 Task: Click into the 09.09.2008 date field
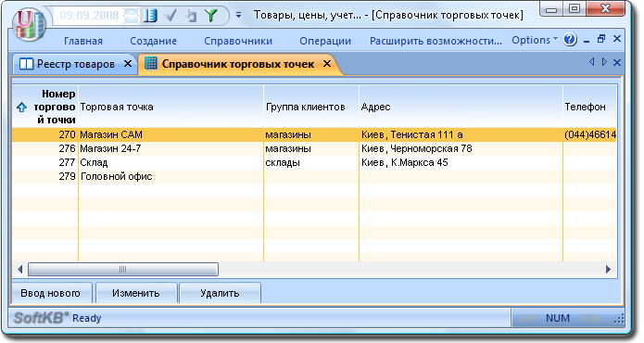click(89, 16)
